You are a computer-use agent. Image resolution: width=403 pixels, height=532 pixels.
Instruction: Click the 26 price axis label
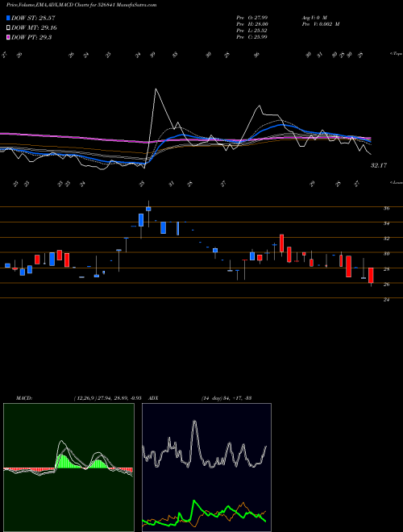[x=386, y=285]
